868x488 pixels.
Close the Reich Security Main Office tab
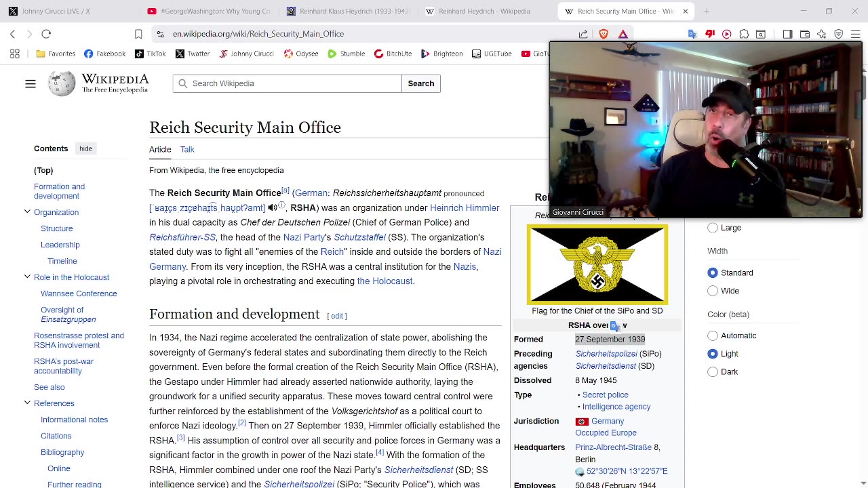tap(685, 11)
